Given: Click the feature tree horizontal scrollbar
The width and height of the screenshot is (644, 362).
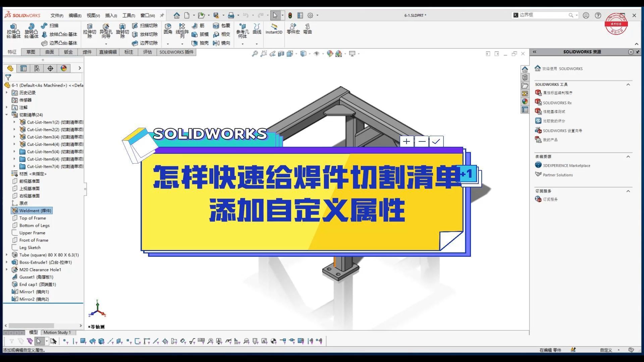Looking at the screenshot, I should coord(31,325).
